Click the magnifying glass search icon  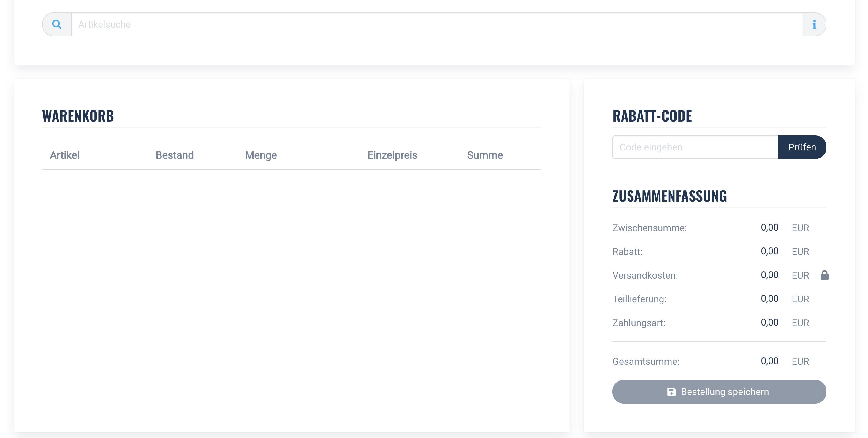click(x=57, y=24)
